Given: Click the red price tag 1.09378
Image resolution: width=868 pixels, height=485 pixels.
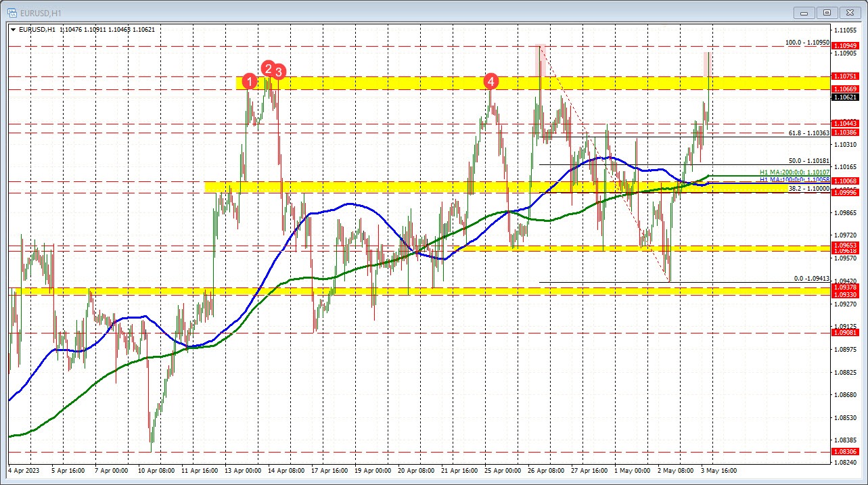Looking at the screenshot, I should (847, 287).
